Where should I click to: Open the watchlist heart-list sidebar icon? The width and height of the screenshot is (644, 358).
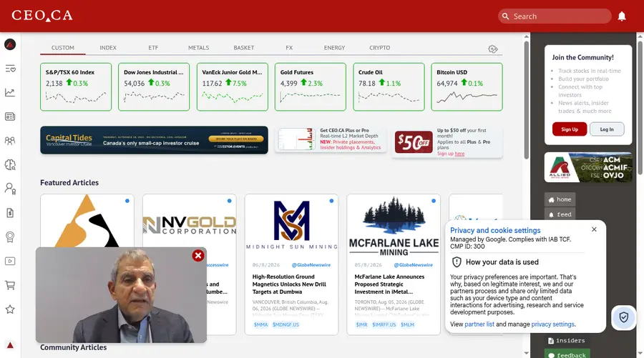coord(10,69)
